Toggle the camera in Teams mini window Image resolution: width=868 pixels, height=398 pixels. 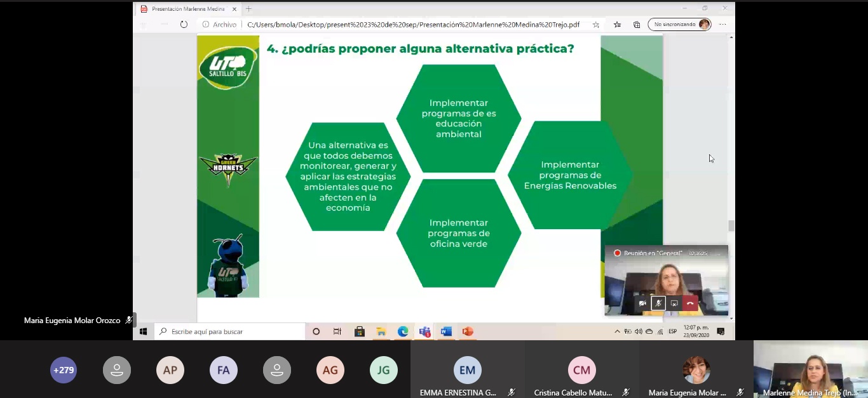tap(642, 303)
